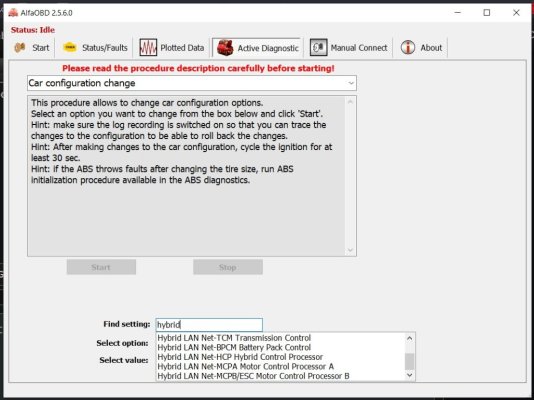Click the AlfaOBD app icon in title bar
The height and width of the screenshot is (400, 534).
tap(13, 13)
